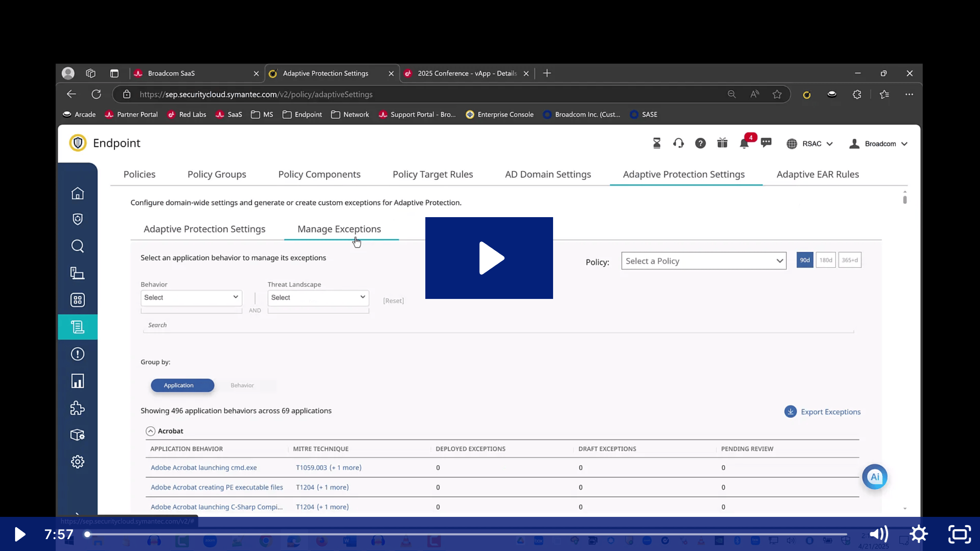Open Adobe Acrobat launching cmd.exe link
This screenshot has width=980, height=551.
(204, 468)
